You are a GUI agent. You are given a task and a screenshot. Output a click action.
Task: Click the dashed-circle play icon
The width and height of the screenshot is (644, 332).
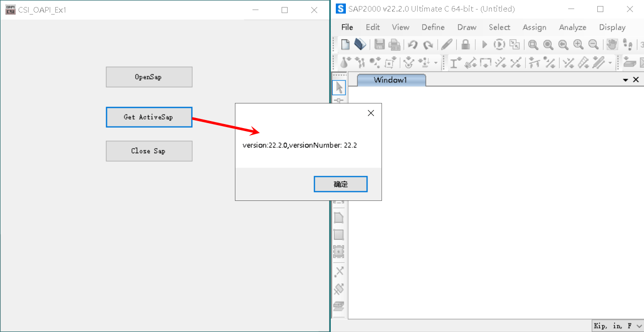click(499, 45)
